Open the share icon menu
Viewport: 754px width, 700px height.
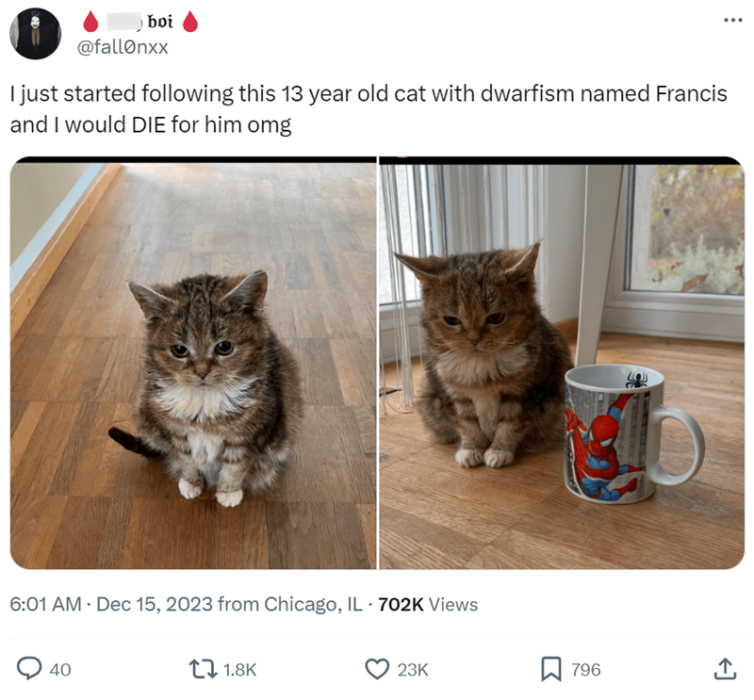pos(723,670)
